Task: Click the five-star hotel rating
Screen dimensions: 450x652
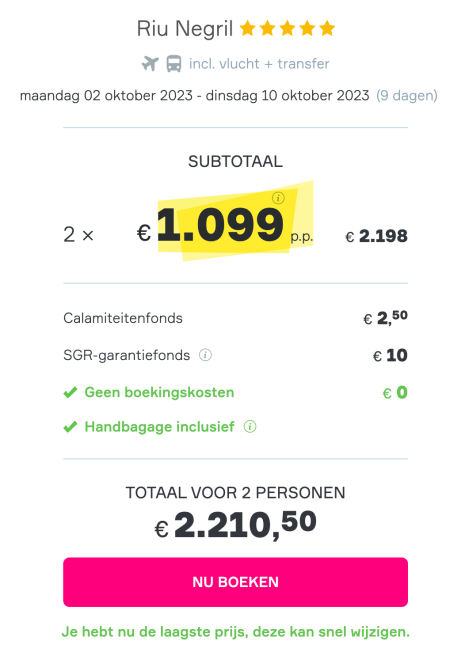Action: point(287,29)
